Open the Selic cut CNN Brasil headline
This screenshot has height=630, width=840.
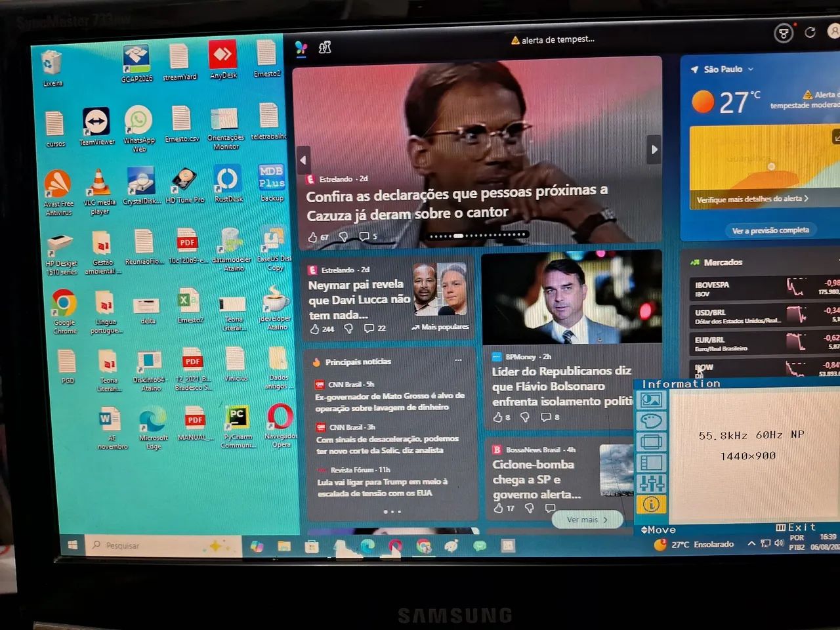[x=387, y=444]
